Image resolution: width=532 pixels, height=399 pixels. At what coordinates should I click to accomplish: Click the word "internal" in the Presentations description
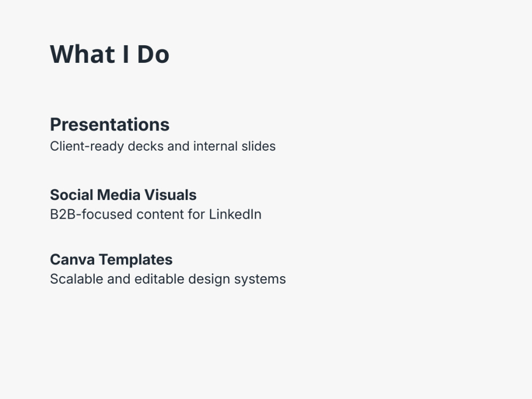pyautogui.click(x=215, y=147)
